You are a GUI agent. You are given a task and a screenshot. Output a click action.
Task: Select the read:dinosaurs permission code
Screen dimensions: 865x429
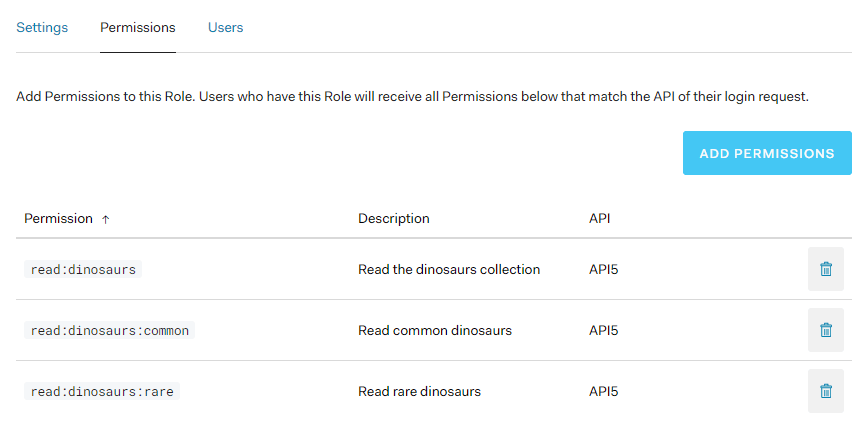[83, 269]
